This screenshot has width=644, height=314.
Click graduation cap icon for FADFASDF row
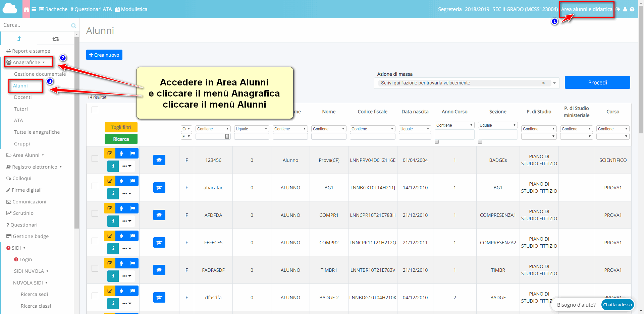[x=159, y=270]
